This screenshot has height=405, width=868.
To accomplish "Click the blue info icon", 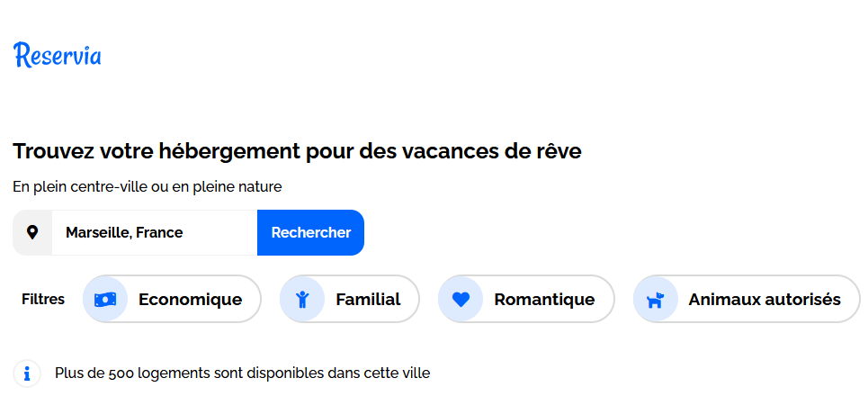I will [x=28, y=373].
